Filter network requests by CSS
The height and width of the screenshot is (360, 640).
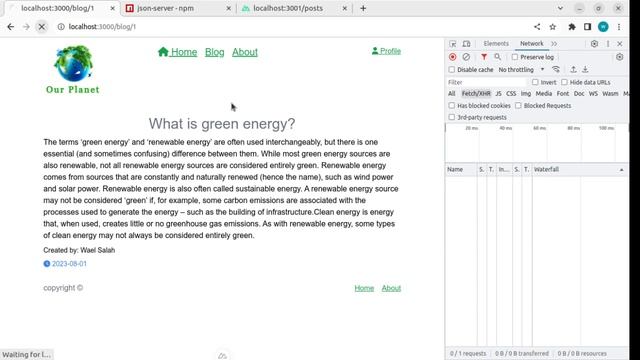[511, 93]
